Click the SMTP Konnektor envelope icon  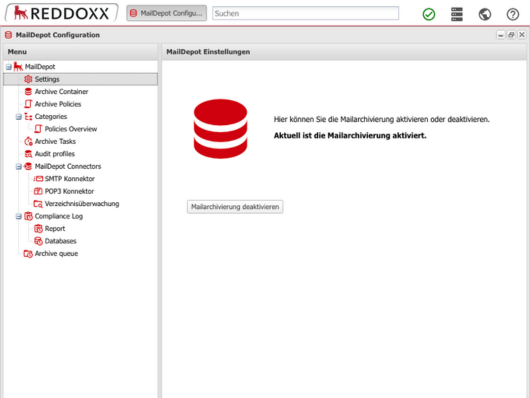pos(38,179)
